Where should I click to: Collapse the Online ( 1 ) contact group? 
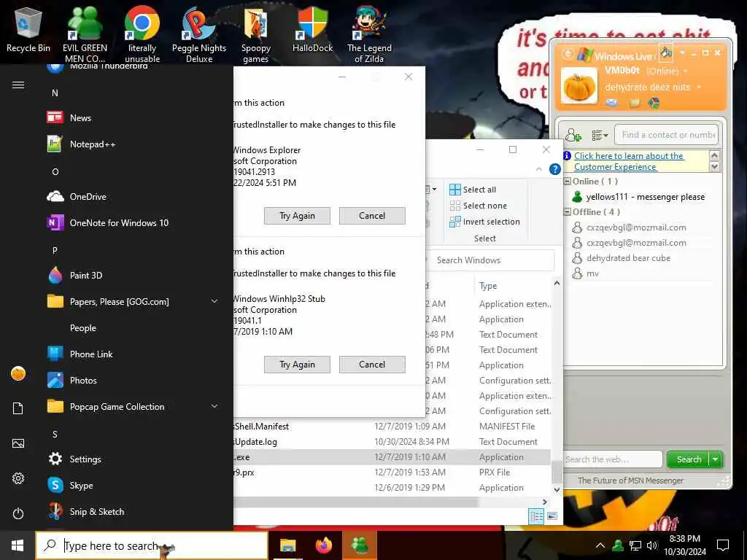568,181
